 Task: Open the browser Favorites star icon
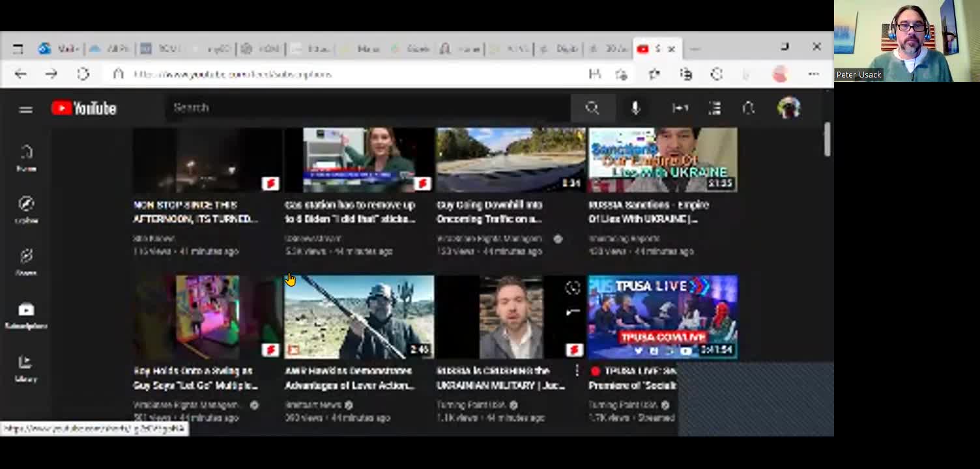654,74
